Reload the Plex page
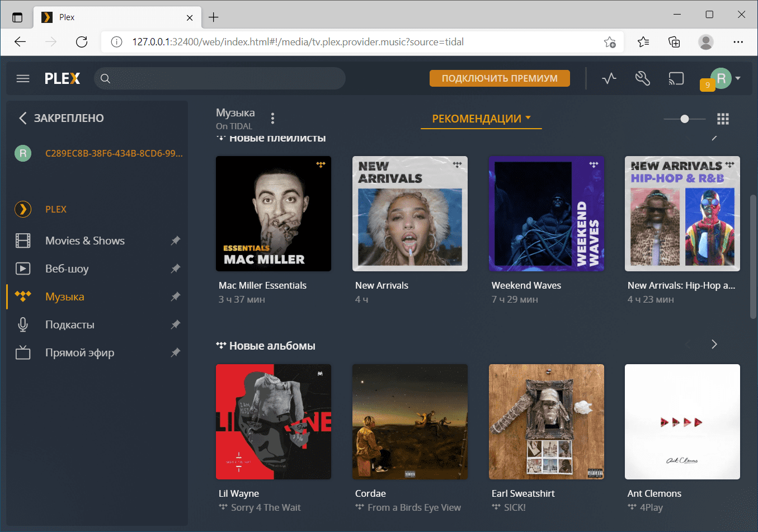 (x=82, y=42)
